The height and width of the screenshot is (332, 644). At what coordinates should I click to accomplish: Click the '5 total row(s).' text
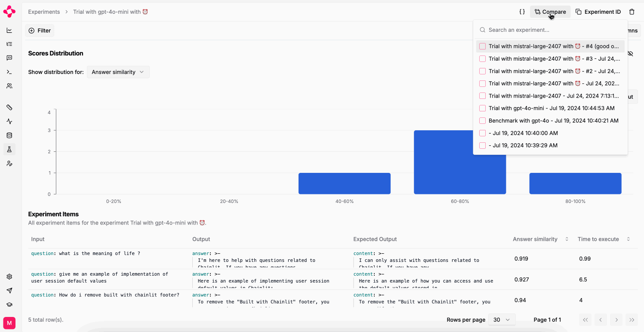46,320
